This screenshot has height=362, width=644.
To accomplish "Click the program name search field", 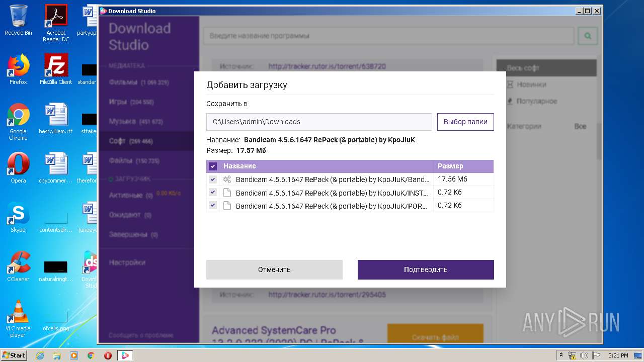I will coord(388,36).
